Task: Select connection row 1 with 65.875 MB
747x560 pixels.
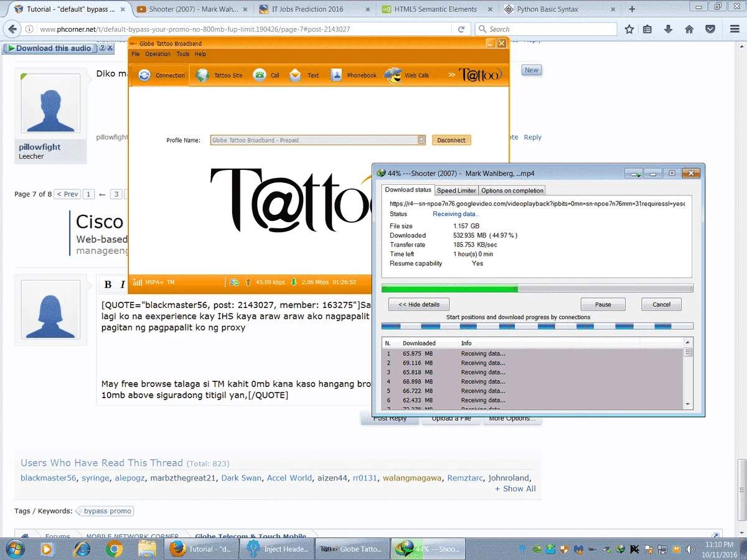Action: [x=532, y=353]
